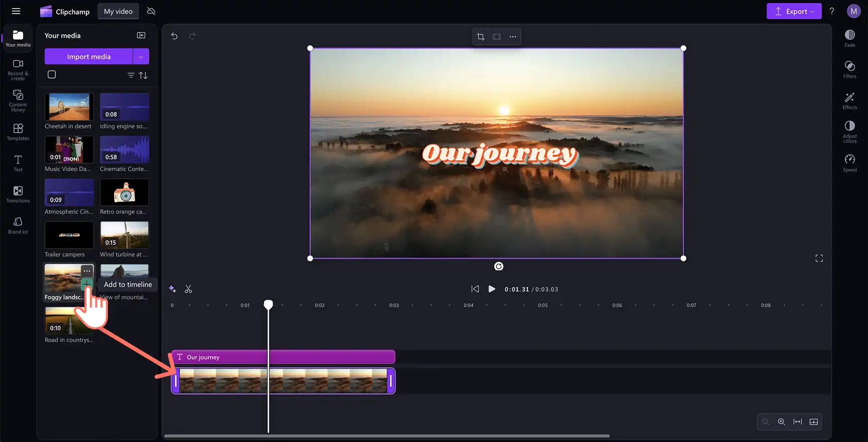Click the fit to frame icon
The image size is (868, 442).
(497, 37)
